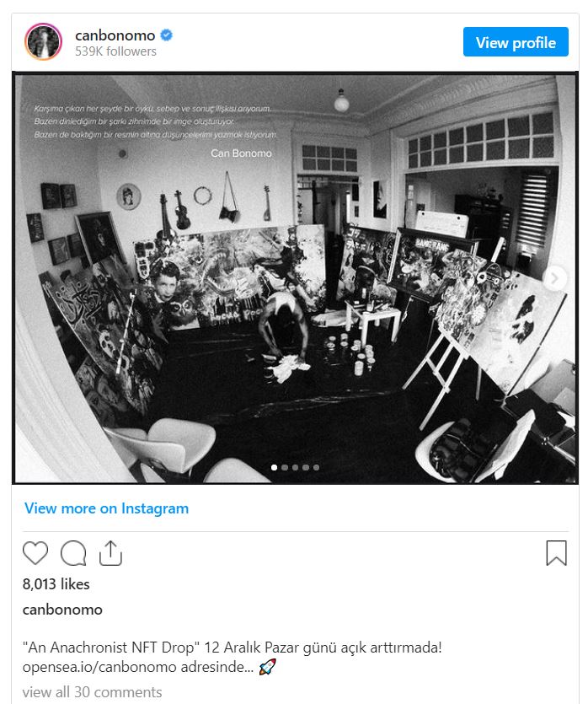
Task: Click the share upload icon
Action: tap(110, 553)
